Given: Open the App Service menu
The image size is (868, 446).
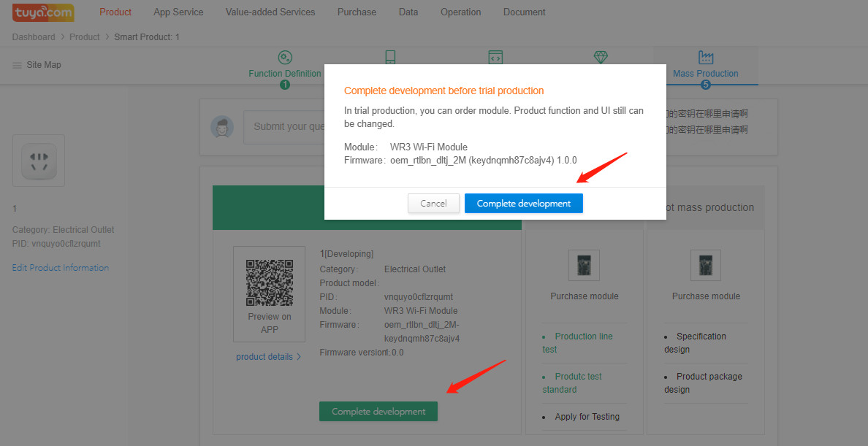Looking at the screenshot, I should pos(178,12).
